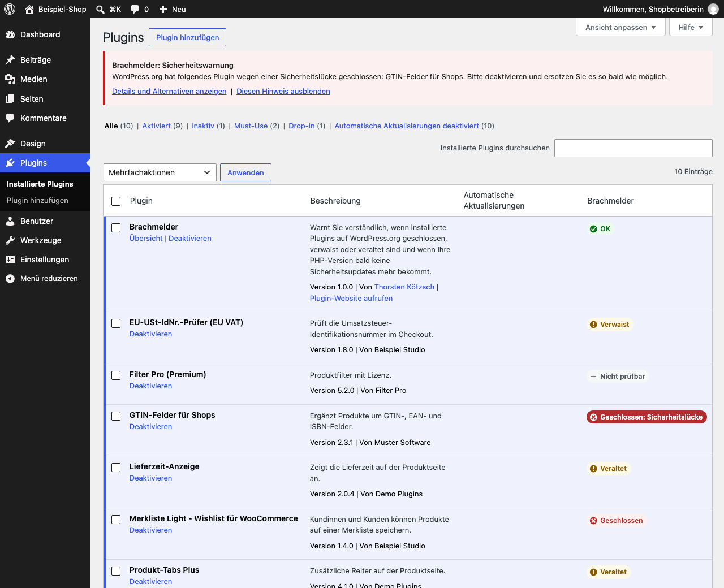Check Lieferzeit-Anzeige checkbox
Viewport: 724px width, 588px height.
pyautogui.click(x=116, y=468)
